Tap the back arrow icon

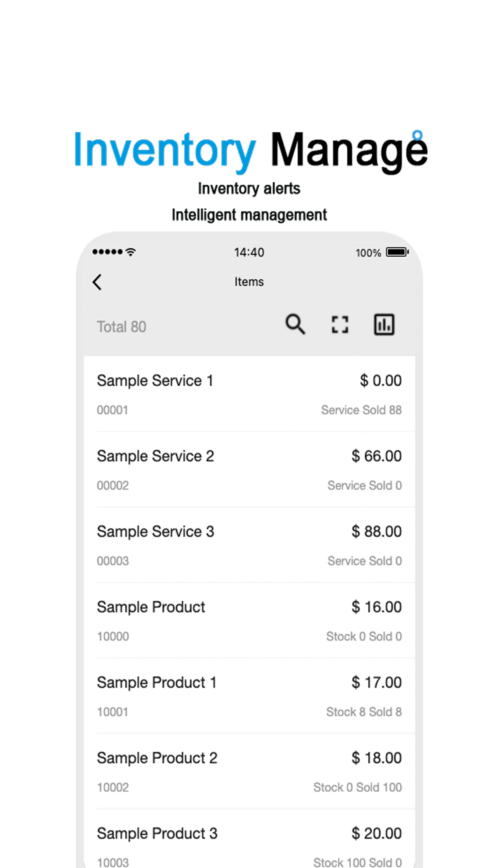tap(97, 282)
